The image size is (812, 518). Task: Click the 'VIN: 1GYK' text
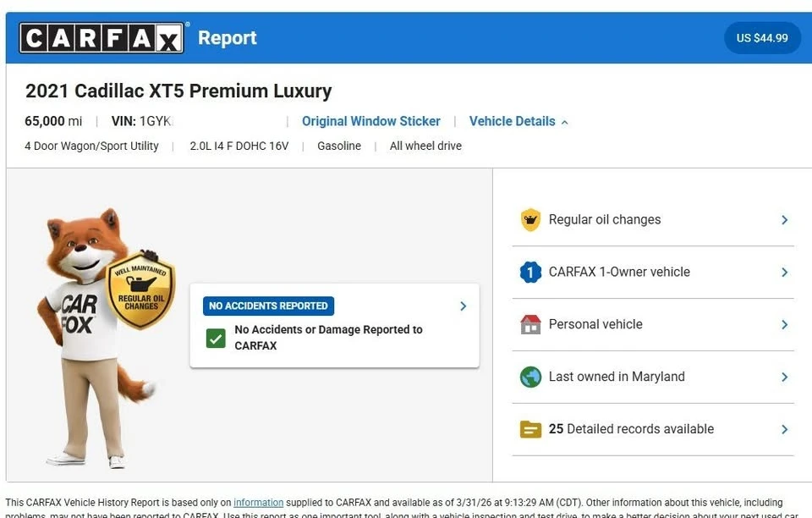point(141,121)
